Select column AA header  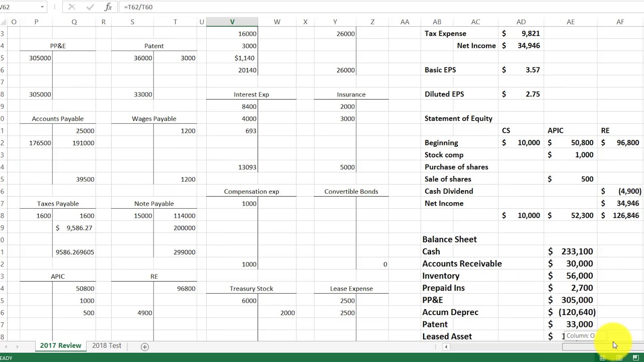pos(405,22)
